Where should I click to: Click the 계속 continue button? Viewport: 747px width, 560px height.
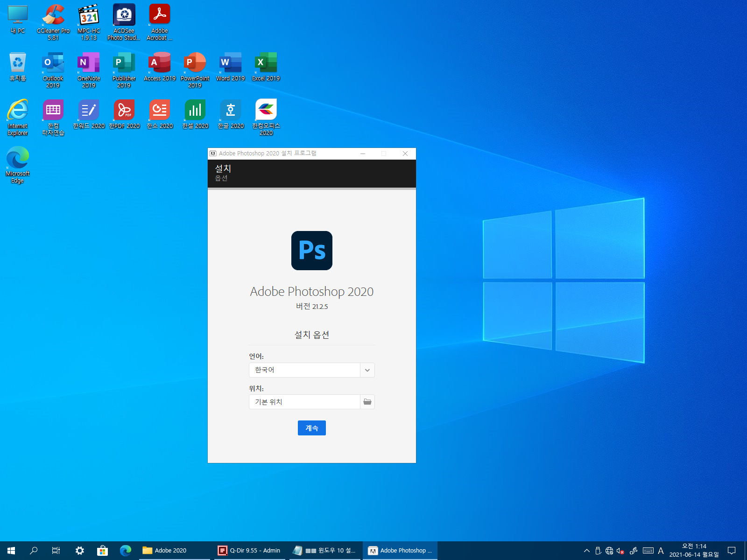(311, 428)
